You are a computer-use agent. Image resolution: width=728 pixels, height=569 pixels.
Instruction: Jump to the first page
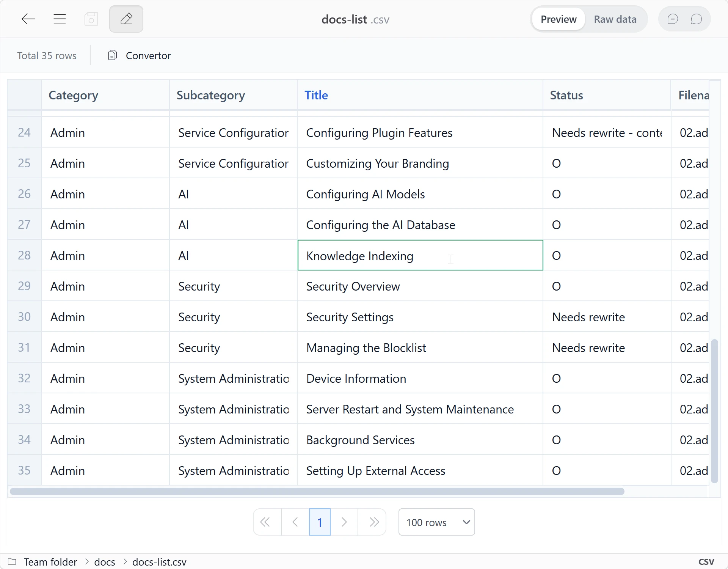pyautogui.click(x=267, y=522)
